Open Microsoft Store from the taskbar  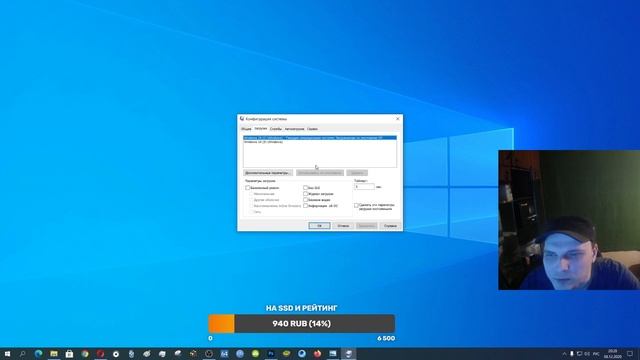(x=69, y=354)
